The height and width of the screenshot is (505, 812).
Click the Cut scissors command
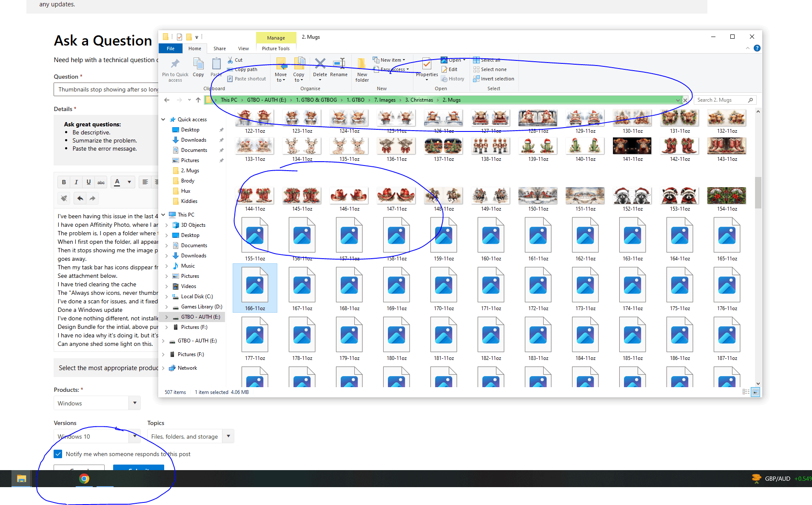(235, 60)
